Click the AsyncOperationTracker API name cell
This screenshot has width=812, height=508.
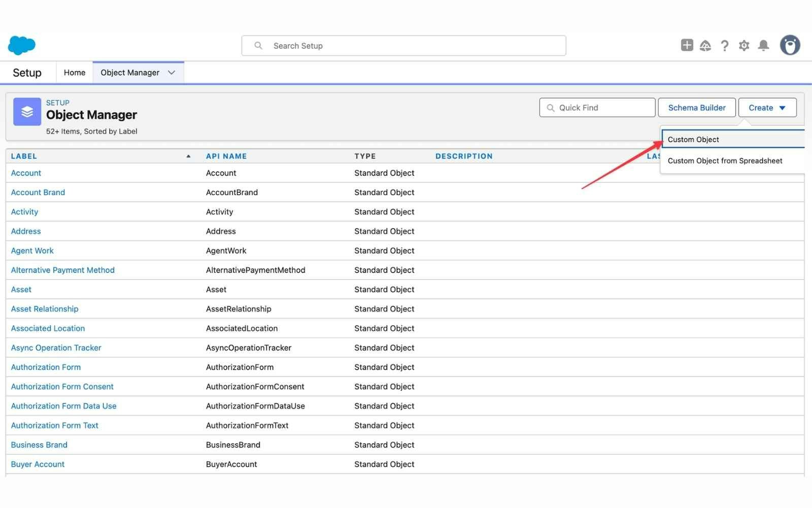coord(249,348)
